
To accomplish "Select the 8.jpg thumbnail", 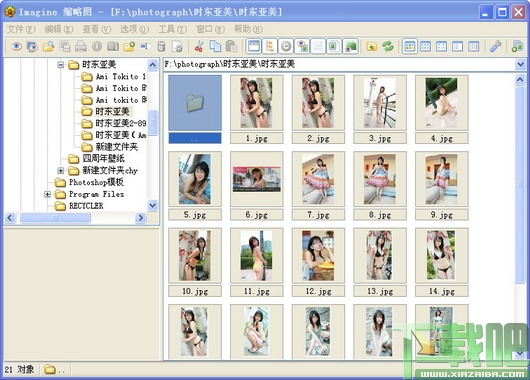I will (380, 179).
